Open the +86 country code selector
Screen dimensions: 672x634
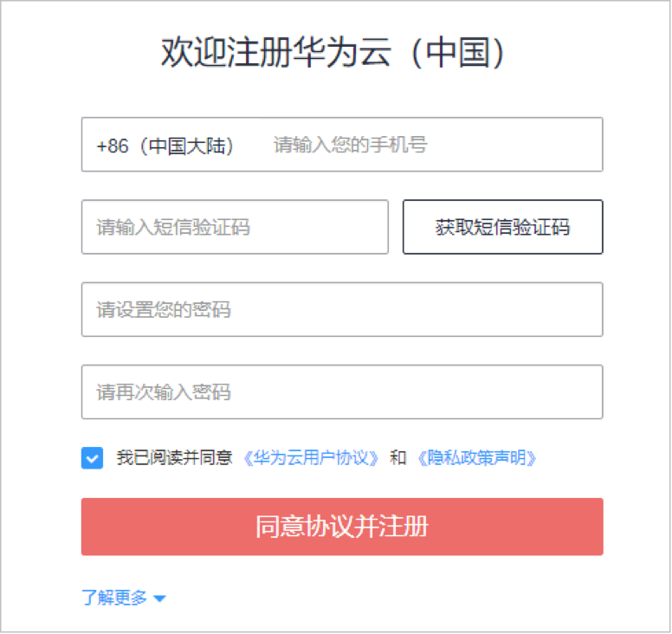165,146
